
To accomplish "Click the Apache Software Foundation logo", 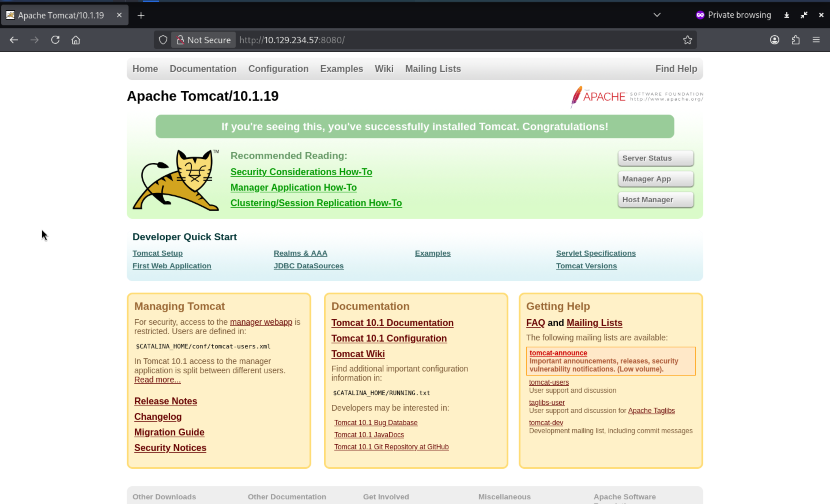I will point(636,97).
